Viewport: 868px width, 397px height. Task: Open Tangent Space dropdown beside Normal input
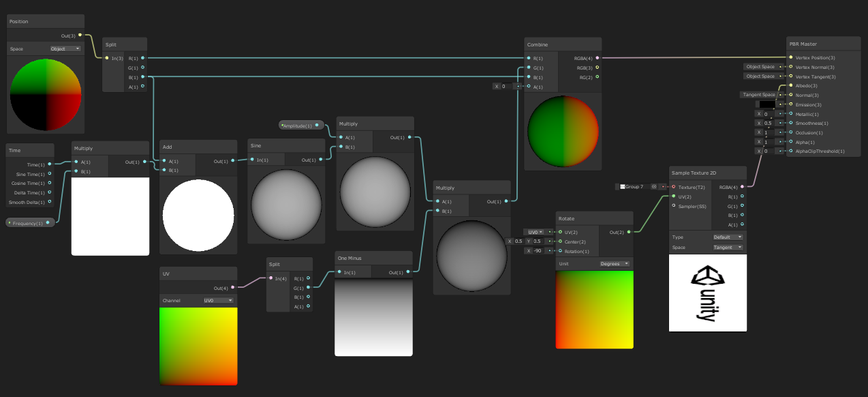(x=760, y=95)
